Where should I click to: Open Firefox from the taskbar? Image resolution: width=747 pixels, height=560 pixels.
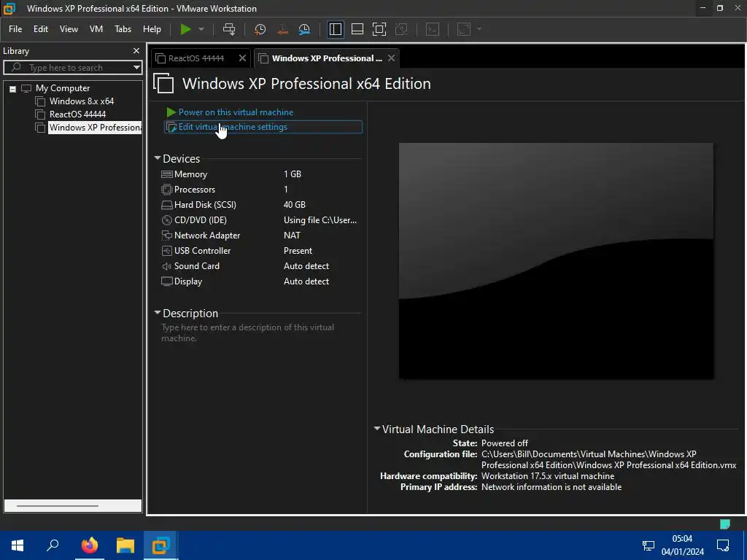pyautogui.click(x=90, y=545)
